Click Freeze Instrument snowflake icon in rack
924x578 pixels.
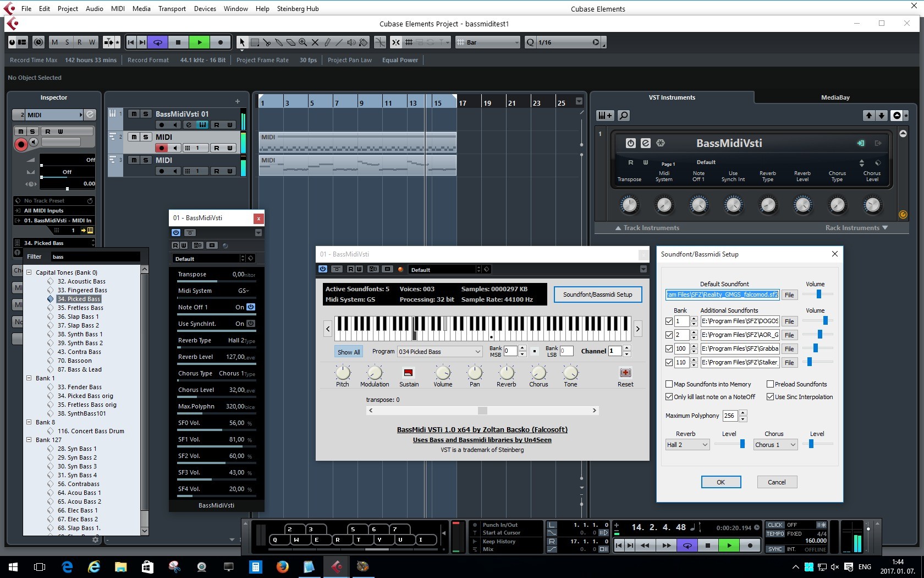pos(661,143)
